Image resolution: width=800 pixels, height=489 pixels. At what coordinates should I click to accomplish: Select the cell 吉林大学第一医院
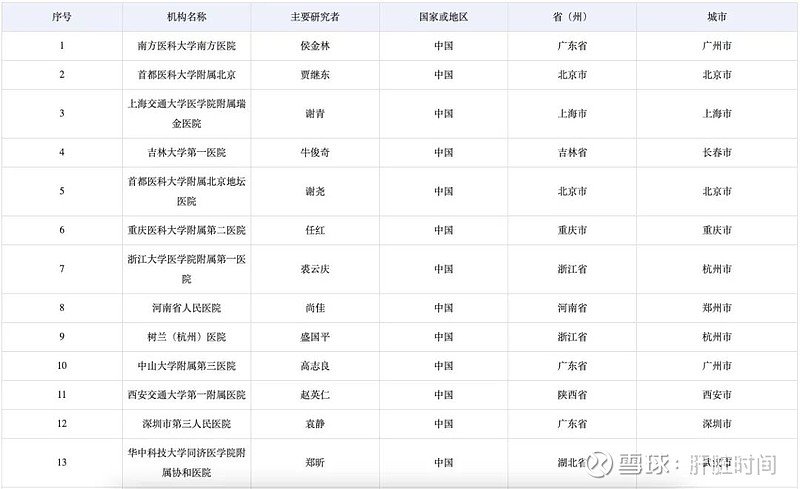[x=187, y=153]
